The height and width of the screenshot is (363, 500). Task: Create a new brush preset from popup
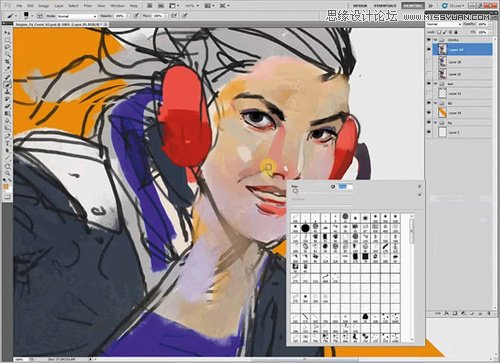(x=420, y=194)
